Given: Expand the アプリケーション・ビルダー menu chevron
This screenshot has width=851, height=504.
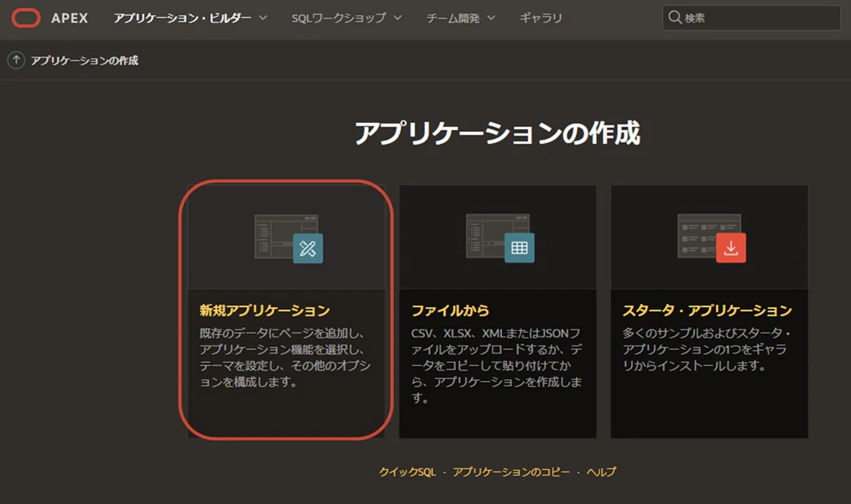Looking at the screenshot, I should (263, 18).
